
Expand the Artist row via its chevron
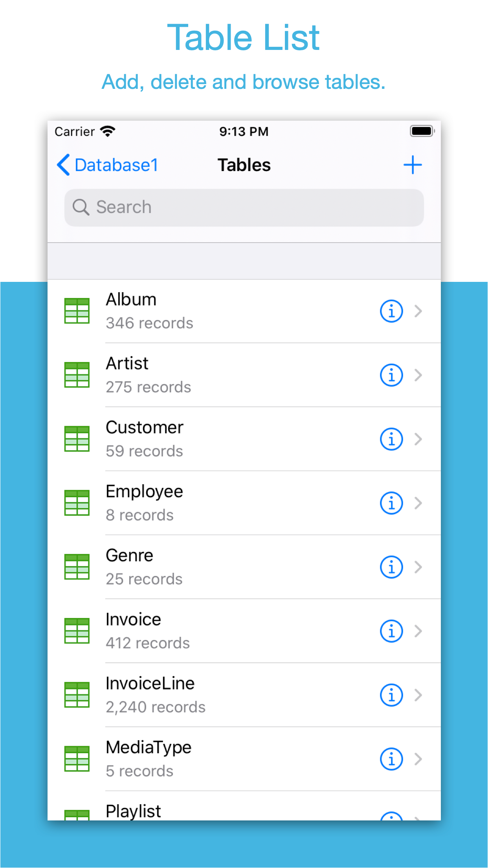coord(418,375)
